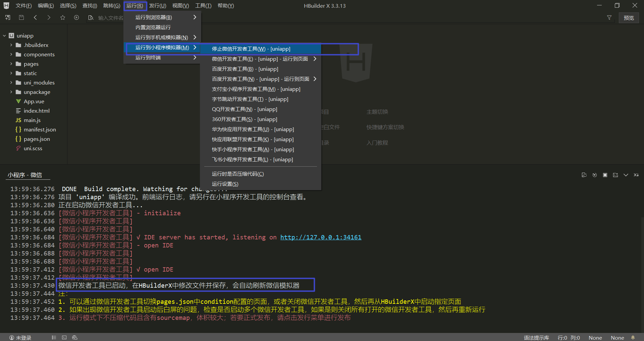This screenshot has height=341, width=644.
Task: Click the star bookmark icon in toolbar
Action: tap(62, 17)
